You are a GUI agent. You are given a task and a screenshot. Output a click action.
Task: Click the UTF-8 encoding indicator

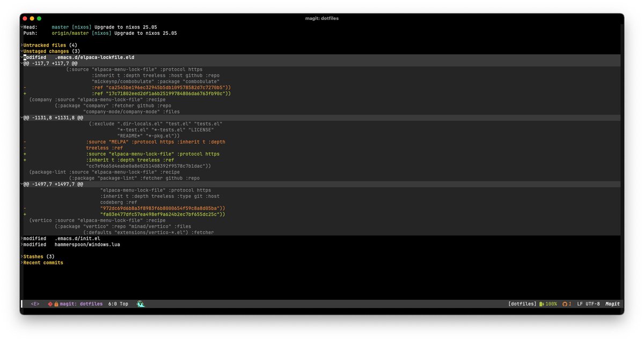[x=592, y=304]
